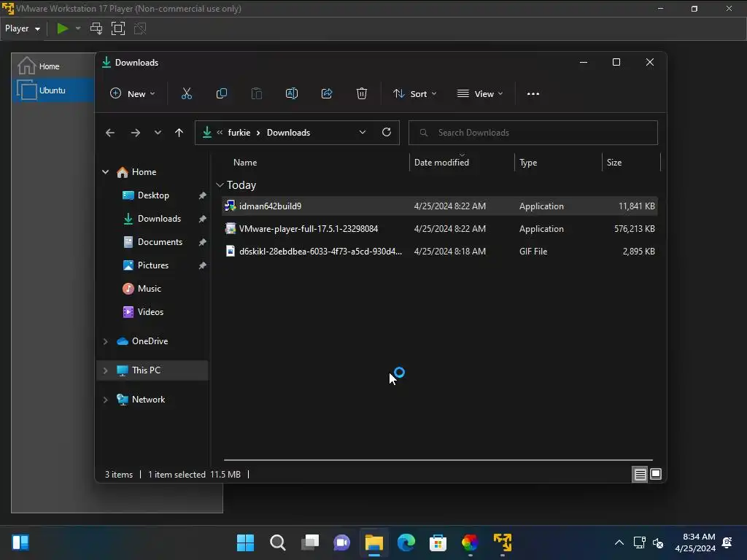Click the Delete trash can icon
Image resolution: width=747 pixels, height=560 pixels.
click(x=362, y=94)
